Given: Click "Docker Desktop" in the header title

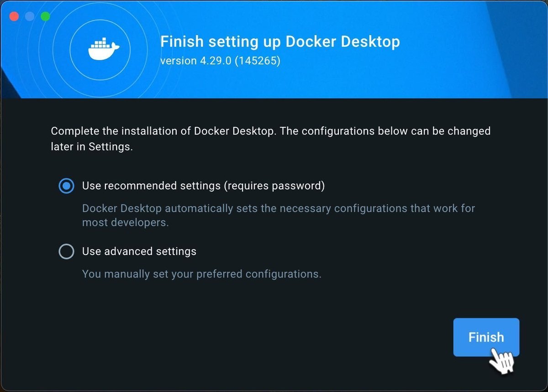Looking at the screenshot, I should (x=342, y=42).
